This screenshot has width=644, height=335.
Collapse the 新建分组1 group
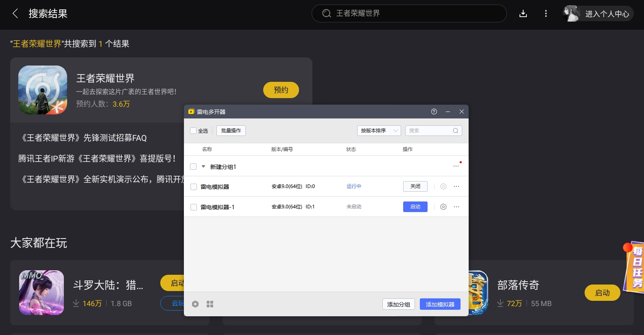(x=203, y=166)
